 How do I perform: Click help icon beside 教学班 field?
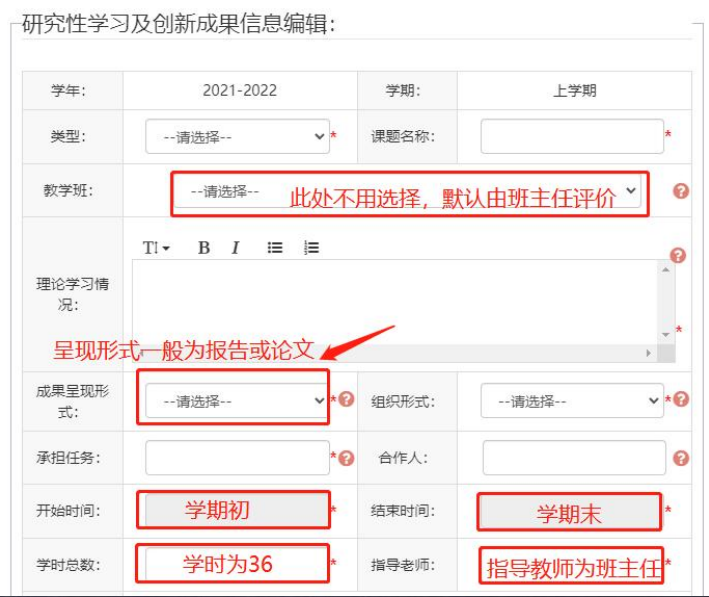click(x=681, y=191)
